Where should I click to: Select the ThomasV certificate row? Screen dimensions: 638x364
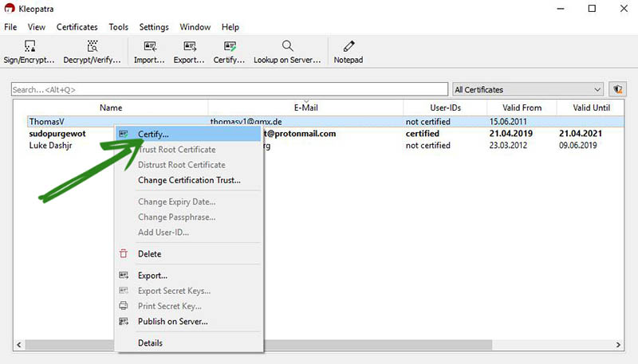(x=325, y=122)
